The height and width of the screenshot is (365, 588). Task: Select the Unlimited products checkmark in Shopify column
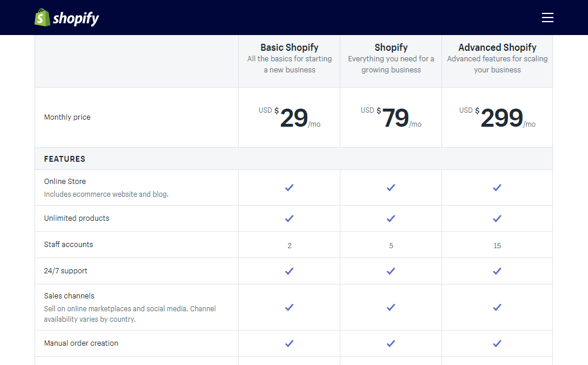point(391,218)
